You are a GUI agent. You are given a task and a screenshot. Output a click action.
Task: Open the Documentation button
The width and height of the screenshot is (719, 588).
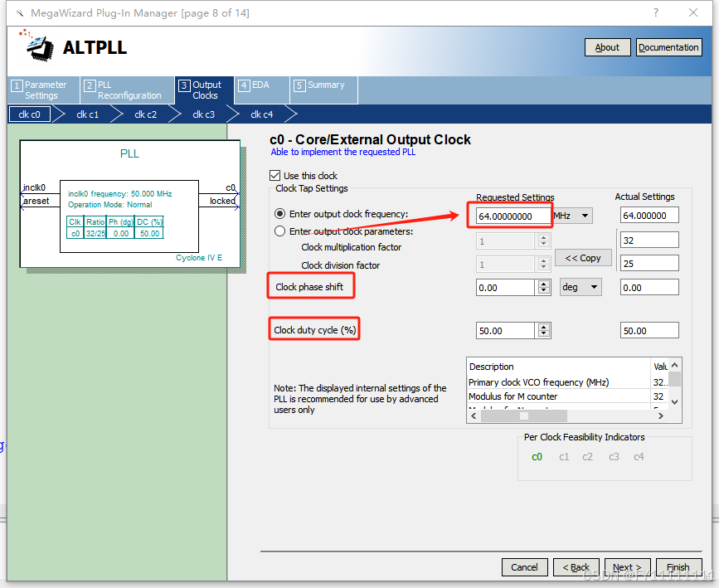click(x=668, y=47)
